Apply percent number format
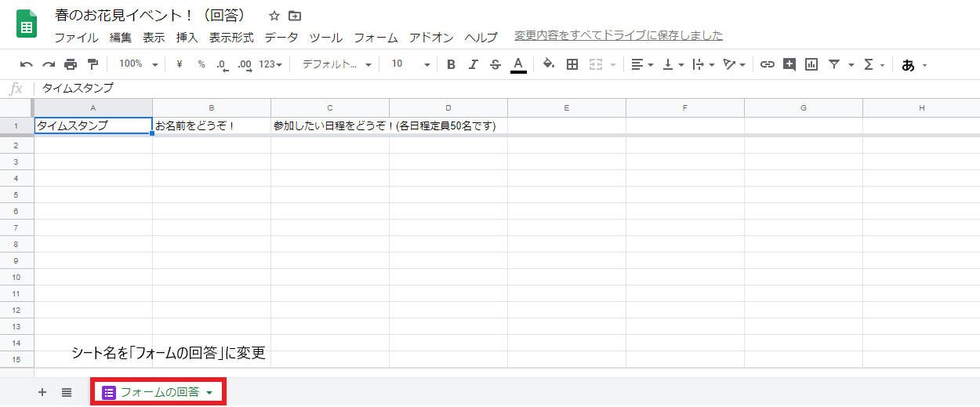 click(201, 64)
